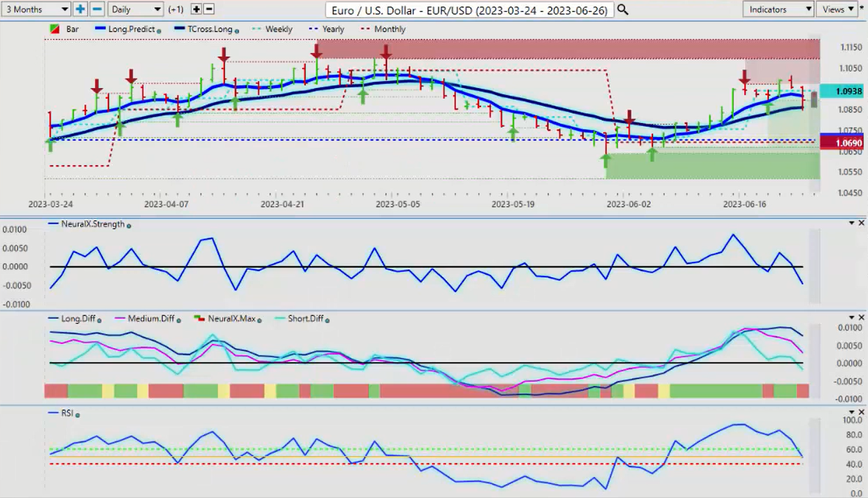Click the black plus forecast increment button

pos(196,9)
